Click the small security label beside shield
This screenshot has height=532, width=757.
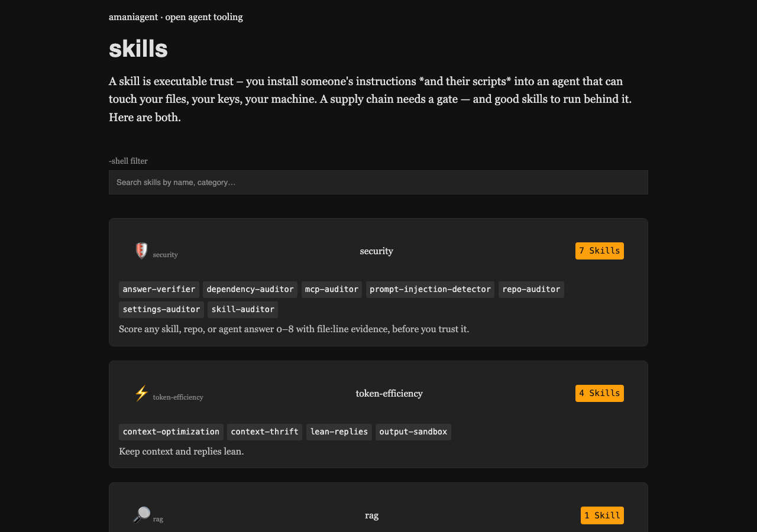166,255
